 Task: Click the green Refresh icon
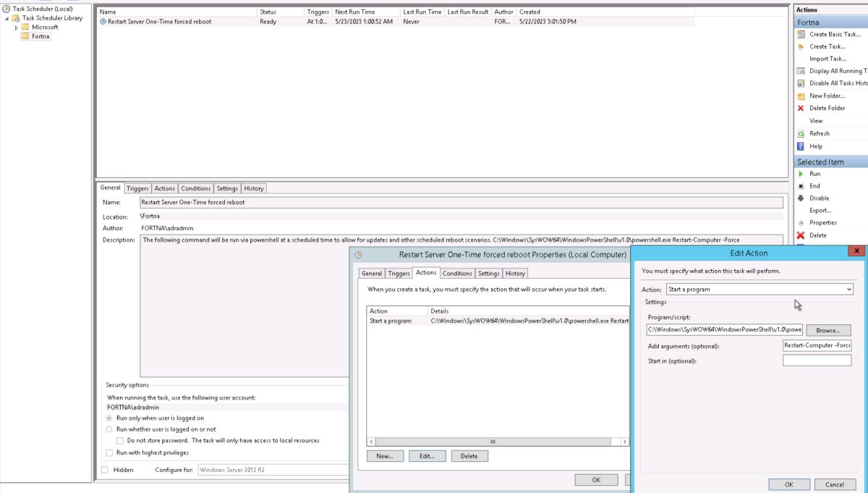click(801, 134)
